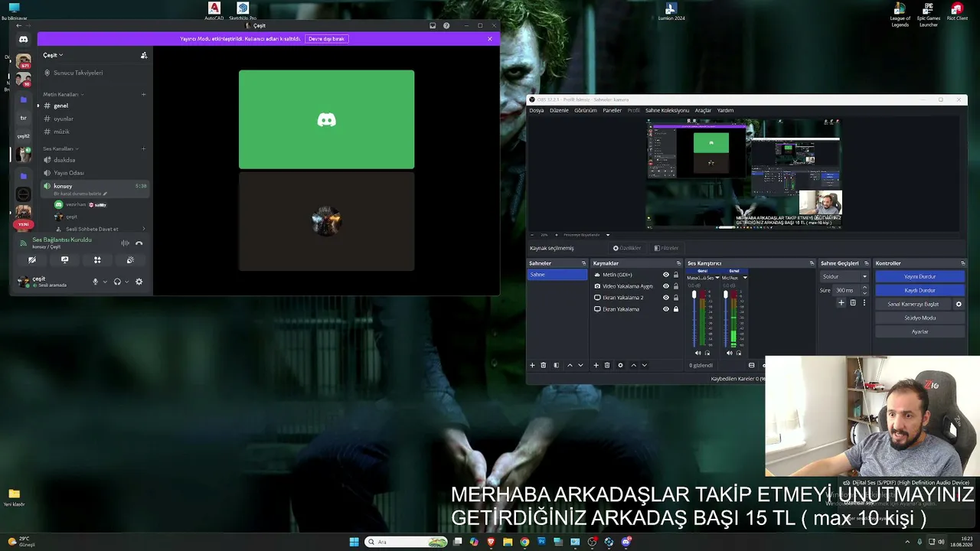980x551 pixels.
Task: Mute the Mic/Aux audio channel
Action: pyautogui.click(x=729, y=353)
